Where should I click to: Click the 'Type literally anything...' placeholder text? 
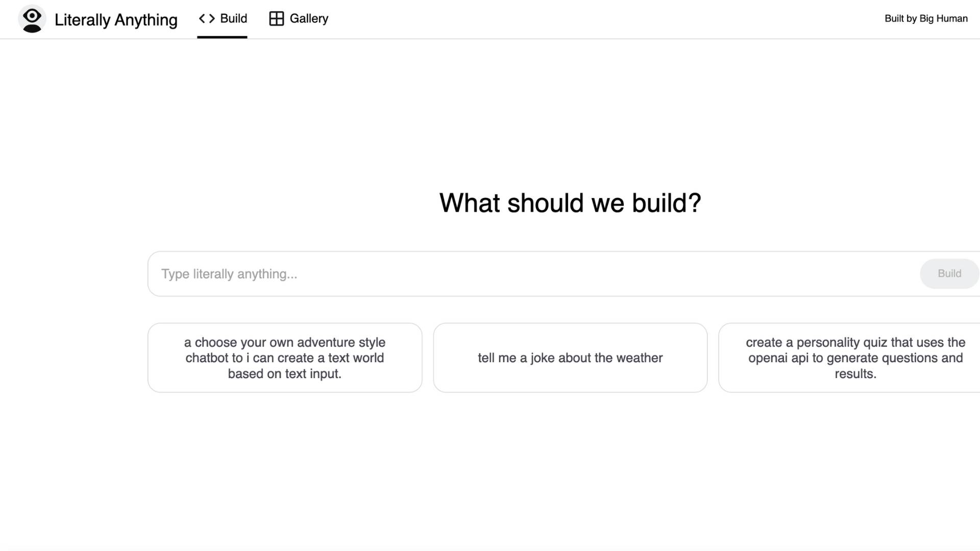pyautogui.click(x=229, y=274)
